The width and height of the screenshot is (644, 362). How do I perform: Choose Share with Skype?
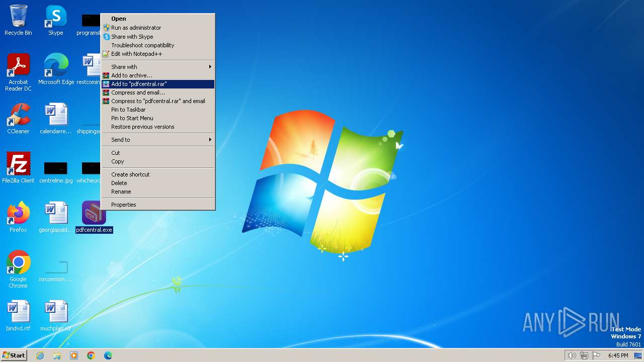coord(158,37)
